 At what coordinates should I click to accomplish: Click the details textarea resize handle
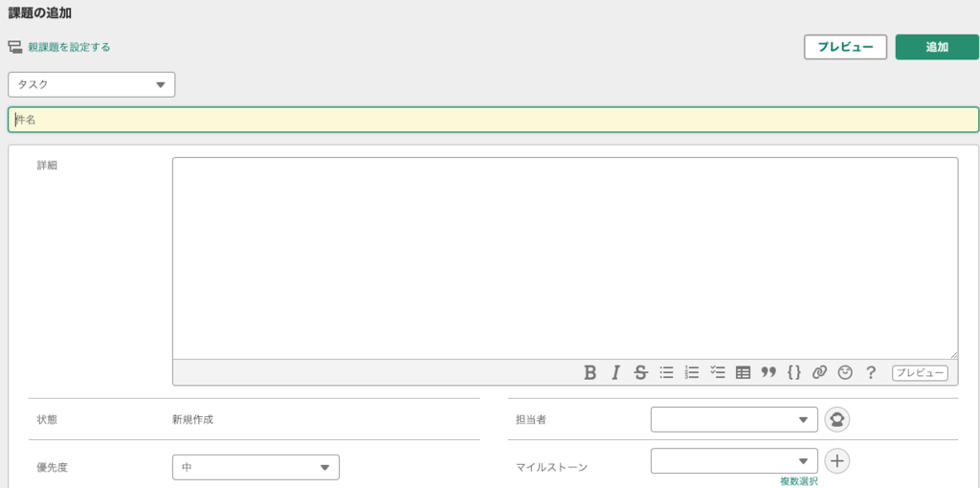pos(953,354)
